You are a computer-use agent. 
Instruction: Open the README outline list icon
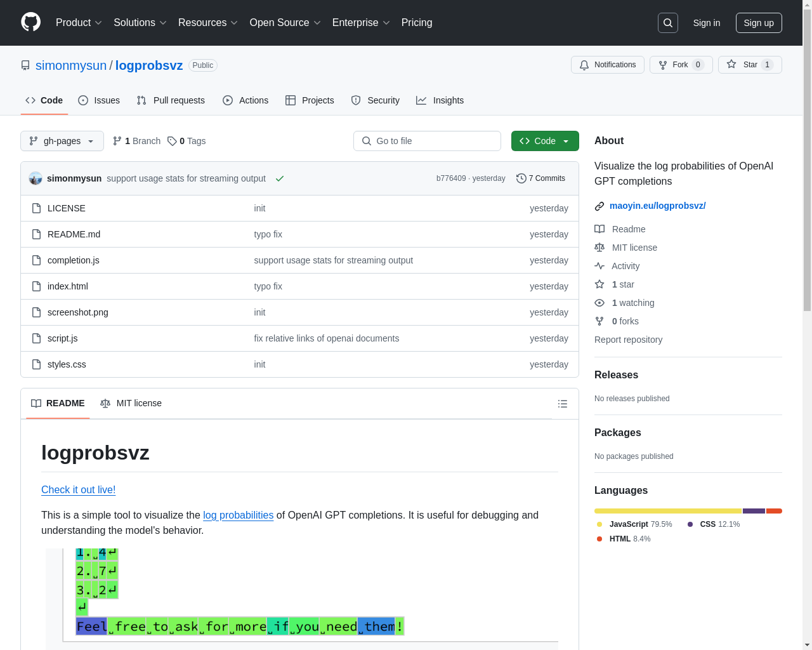tap(562, 404)
